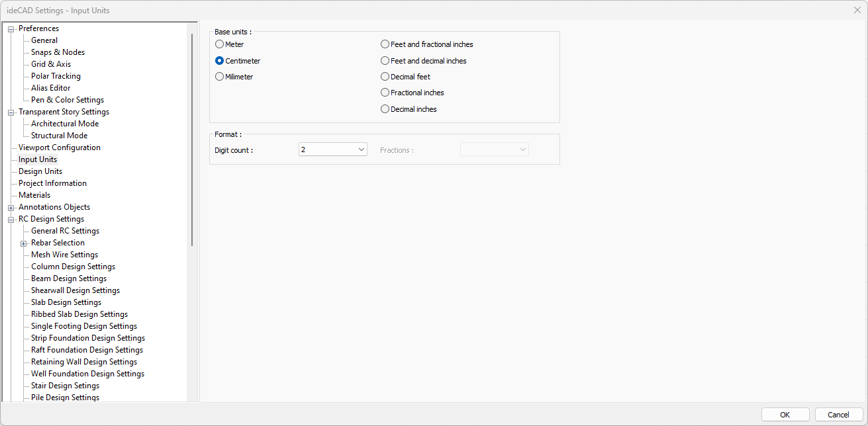
Task: Collapse the RC Design Settings node
Action: (x=11, y=220)
